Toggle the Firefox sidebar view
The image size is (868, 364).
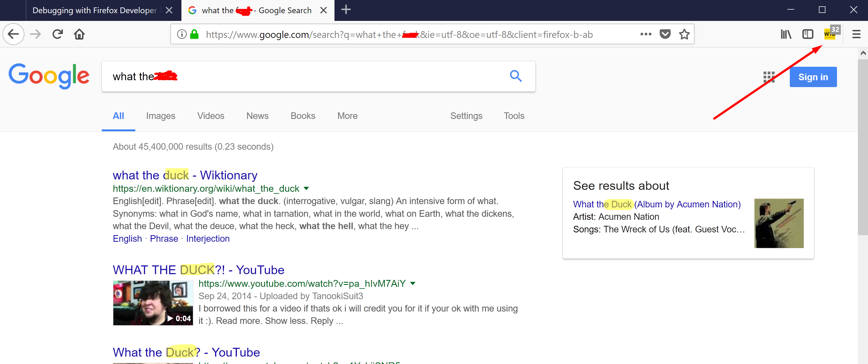click(808, 34)
